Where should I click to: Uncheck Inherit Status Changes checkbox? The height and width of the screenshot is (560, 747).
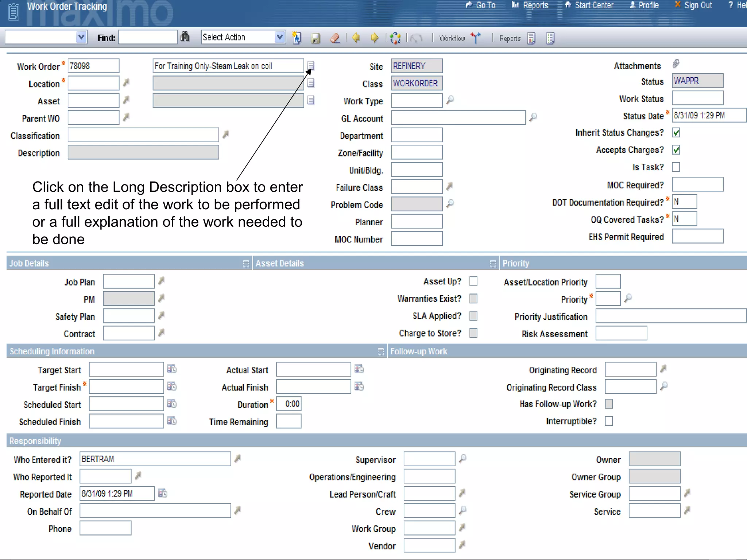676,133
